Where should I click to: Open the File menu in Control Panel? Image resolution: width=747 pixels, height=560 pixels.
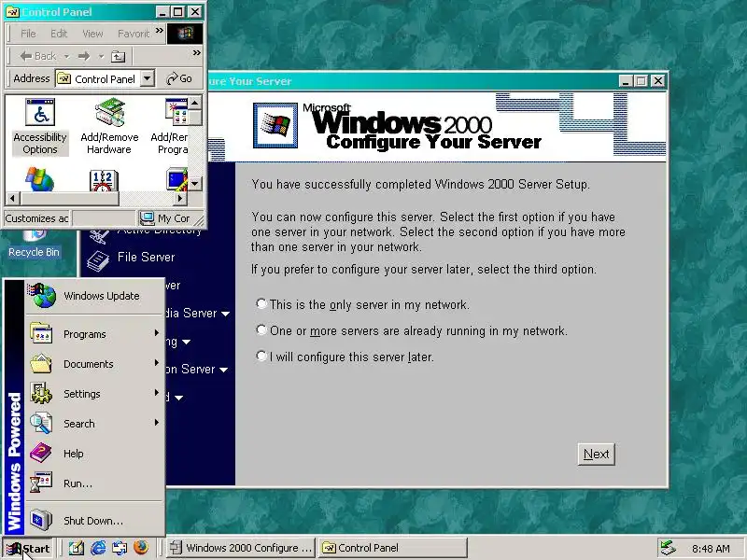(x=28, y=34)
